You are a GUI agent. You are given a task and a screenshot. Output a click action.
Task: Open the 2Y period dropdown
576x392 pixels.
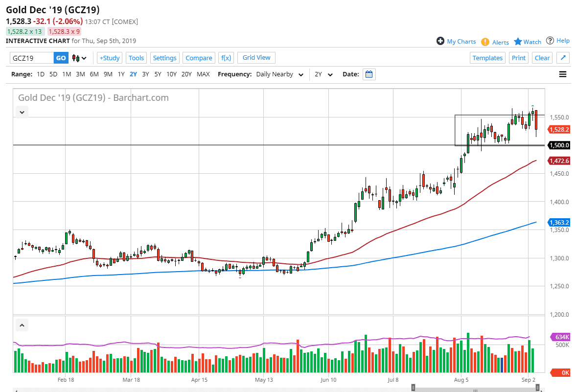(323, 74)
